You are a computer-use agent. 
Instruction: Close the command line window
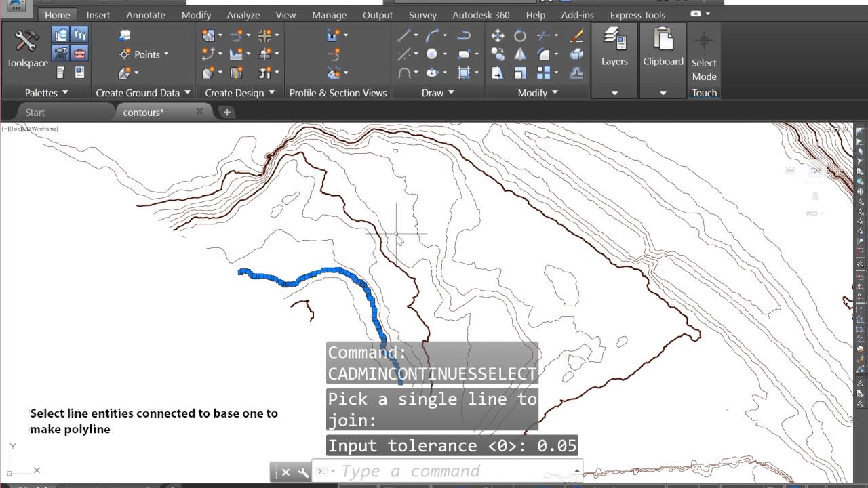pyautogui.click(x=285, y=472)
